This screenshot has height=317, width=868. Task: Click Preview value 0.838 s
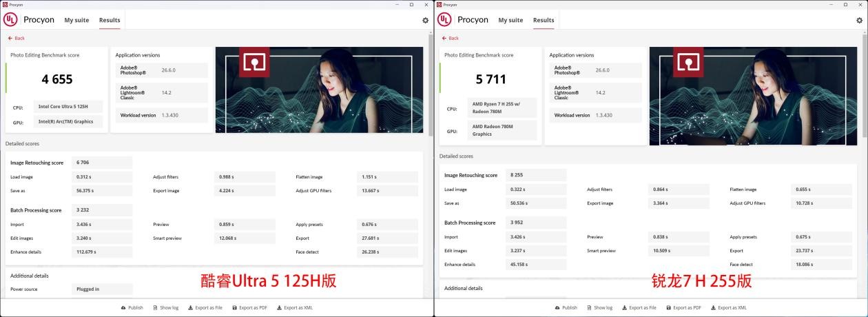click(x=679, y=237)
